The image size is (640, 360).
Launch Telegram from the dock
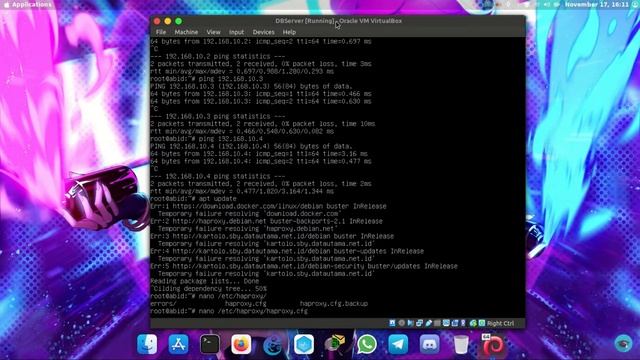(x=398, y=344)
